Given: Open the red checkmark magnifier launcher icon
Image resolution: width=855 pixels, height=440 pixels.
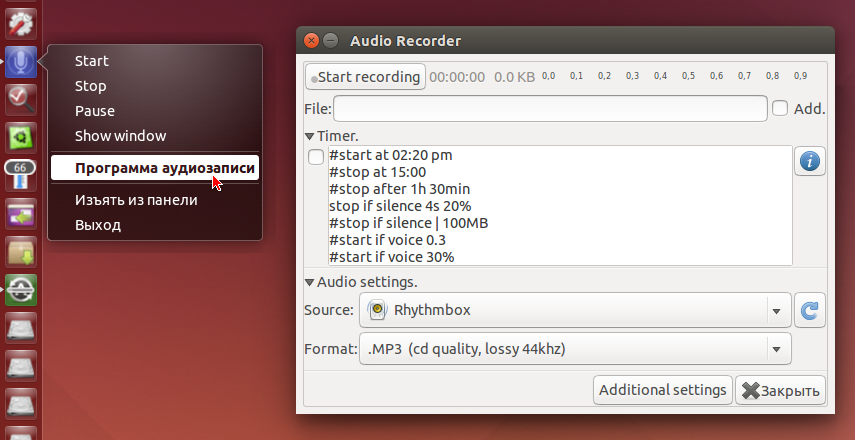Looking at the screenshot, I should click(x=21, y=99).
